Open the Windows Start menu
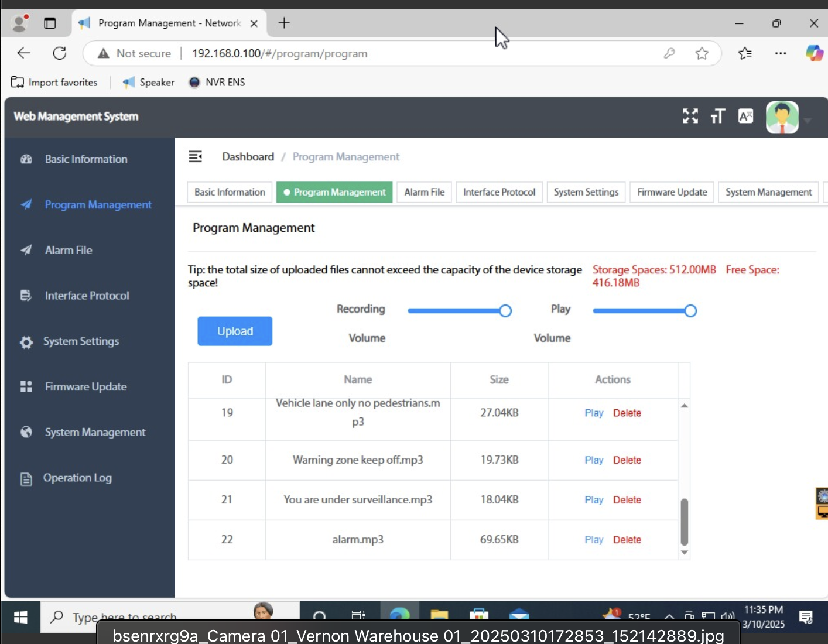The image size is (828, 644). point(20,618)
